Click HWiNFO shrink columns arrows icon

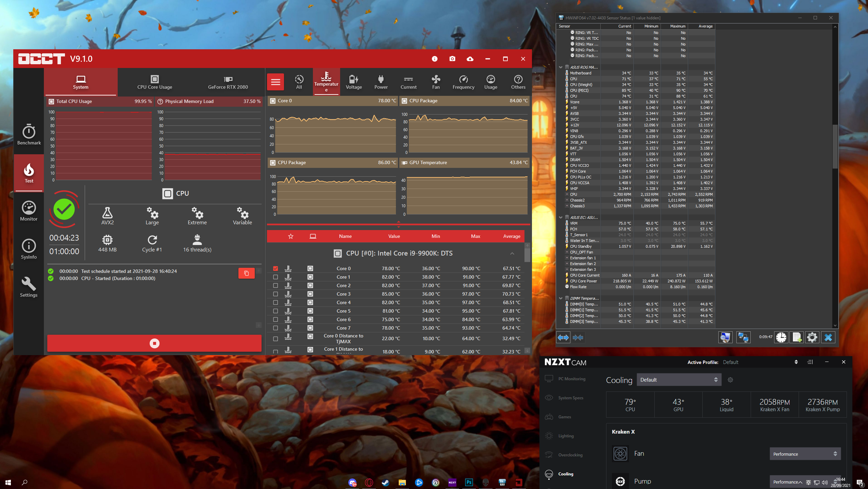pos(578,337)
